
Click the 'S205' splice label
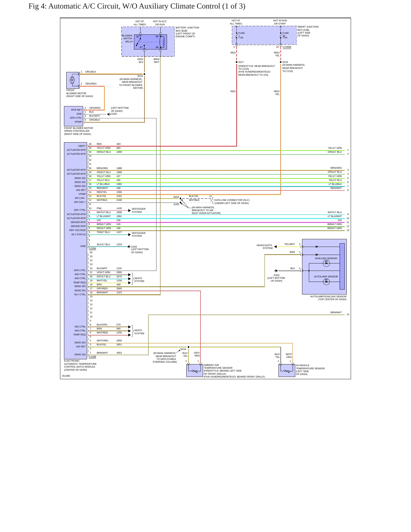tap(176, 204)
